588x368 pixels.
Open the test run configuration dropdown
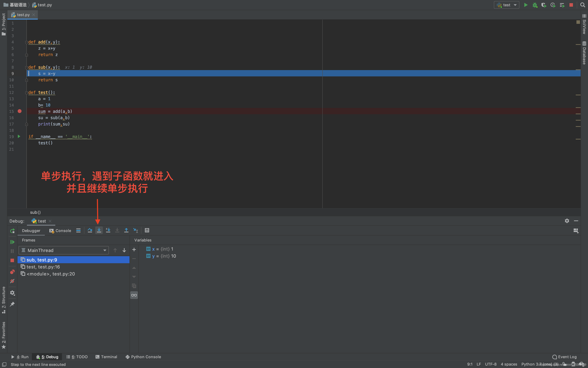(507, 5)
